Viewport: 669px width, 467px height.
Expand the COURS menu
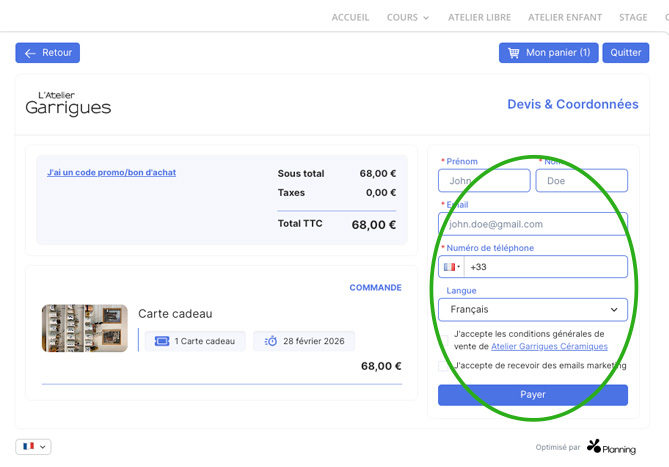coord(408,17)
